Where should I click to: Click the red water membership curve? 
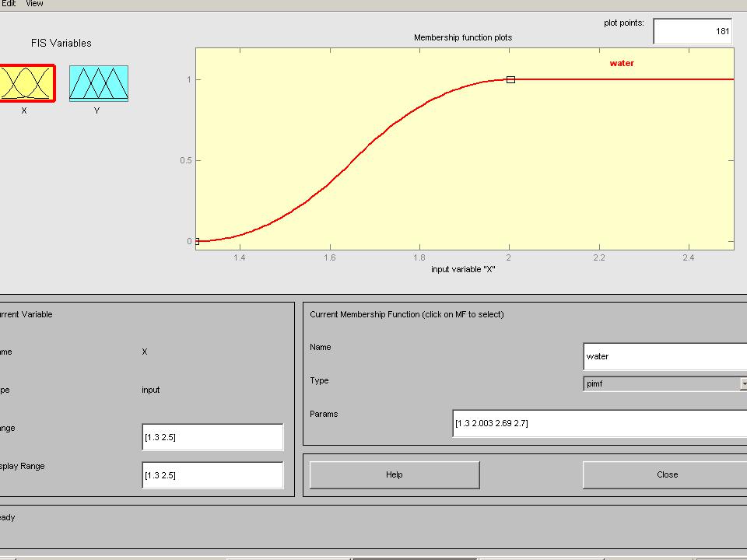tap(353, 160)
